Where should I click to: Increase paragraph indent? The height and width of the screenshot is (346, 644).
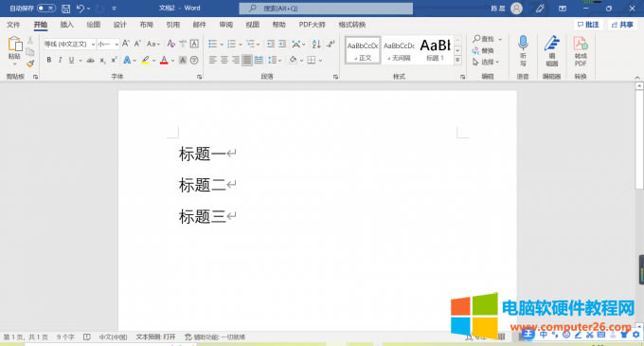coord(282,44)
